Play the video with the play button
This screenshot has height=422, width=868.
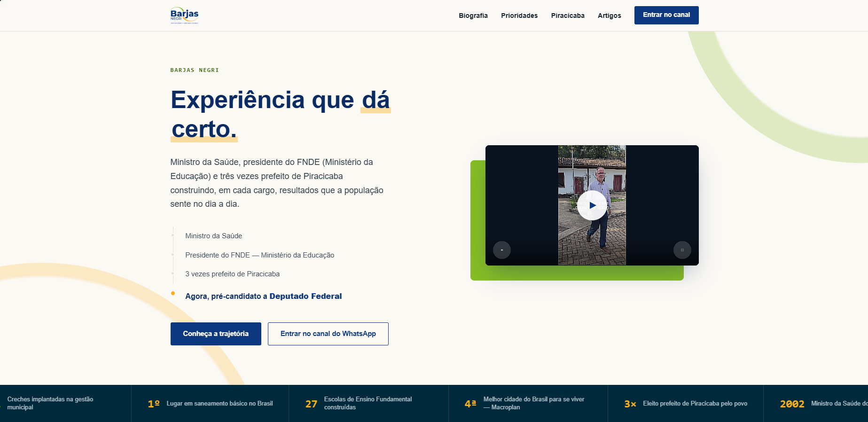click(x=592, y=205)
